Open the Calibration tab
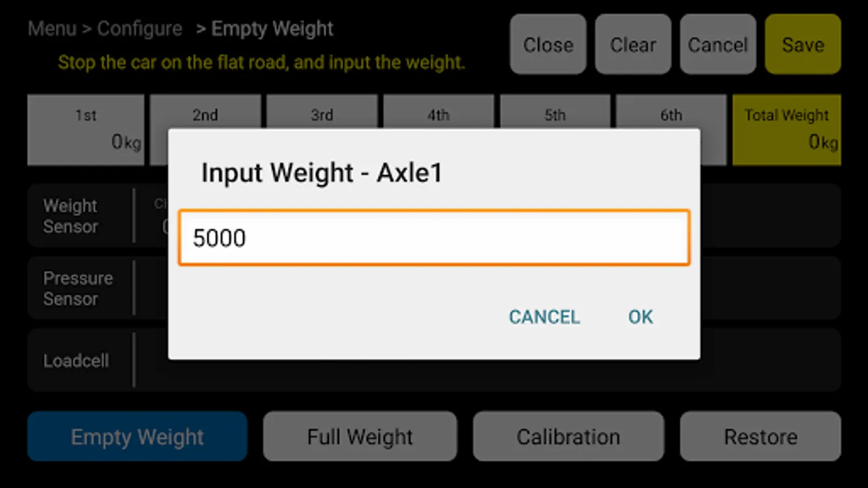 coord(569,436)
